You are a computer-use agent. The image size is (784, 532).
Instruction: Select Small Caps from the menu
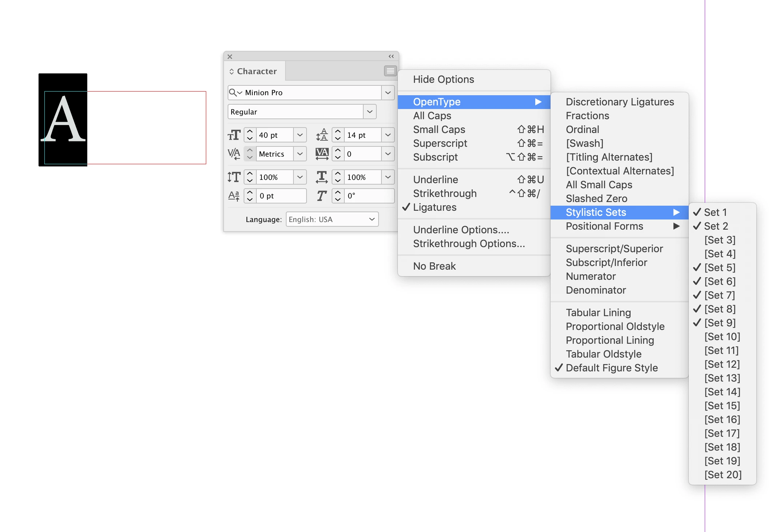pos(439,130)
